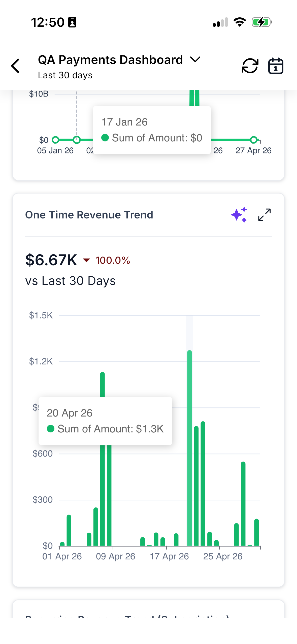The height and width of the screenshot is (644, 297).
Task: Tap the back arrow icon
Action: (15, 66)
